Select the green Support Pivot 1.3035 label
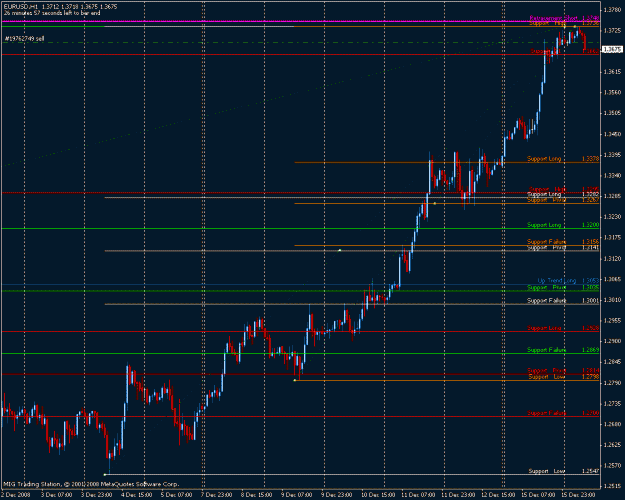Screen dimensions: 625x500 click(x=563, y=287)
